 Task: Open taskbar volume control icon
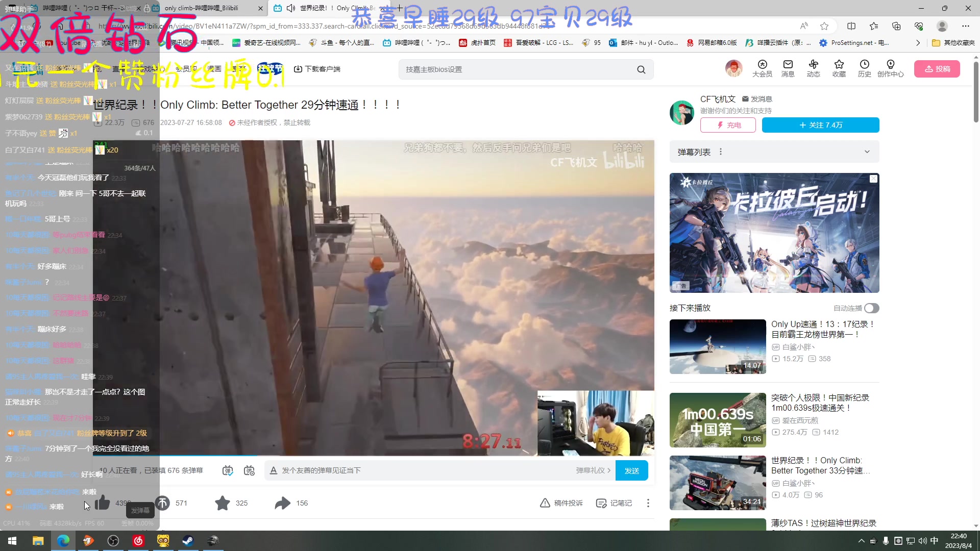922,541
